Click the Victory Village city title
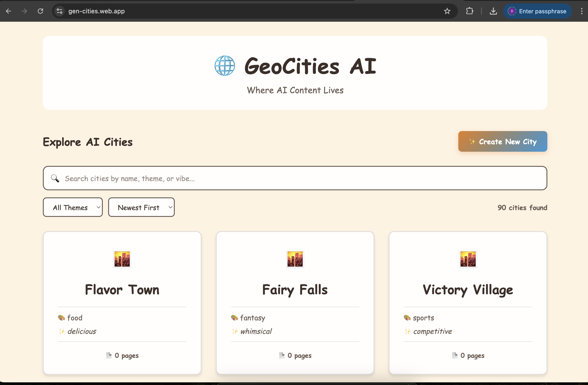This screenshot has width=588, height=385. tap(468, 290)
